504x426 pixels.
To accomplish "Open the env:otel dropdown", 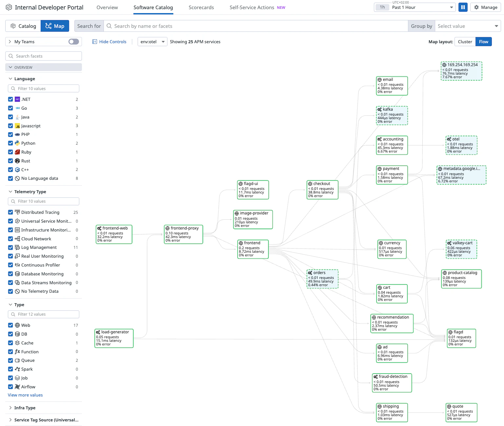I will 152,42.
